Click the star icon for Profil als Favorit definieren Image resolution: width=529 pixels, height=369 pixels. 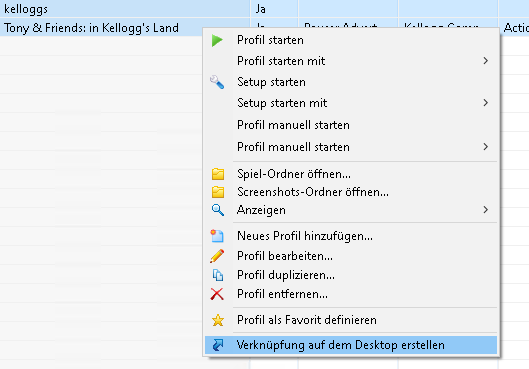click(218, 320)
